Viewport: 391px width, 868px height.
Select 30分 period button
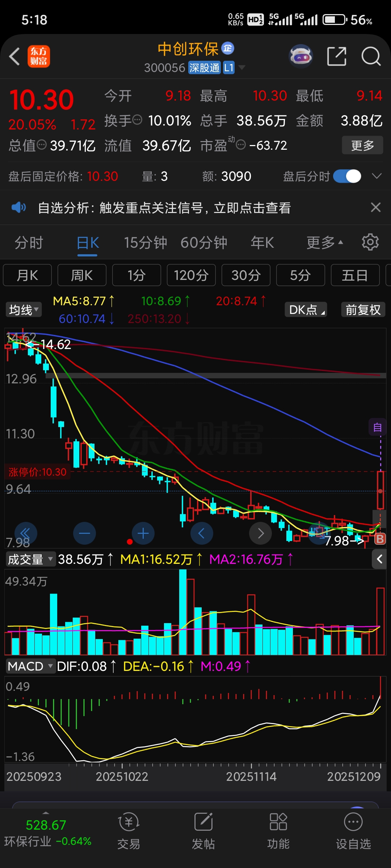tap(246, 275)
